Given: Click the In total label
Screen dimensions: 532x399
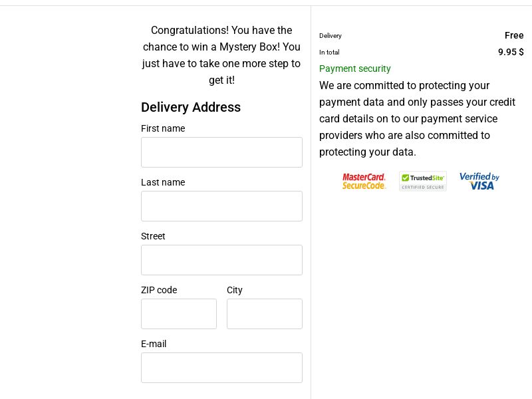Looking at the screenshot, I should (x=329, y=53).
